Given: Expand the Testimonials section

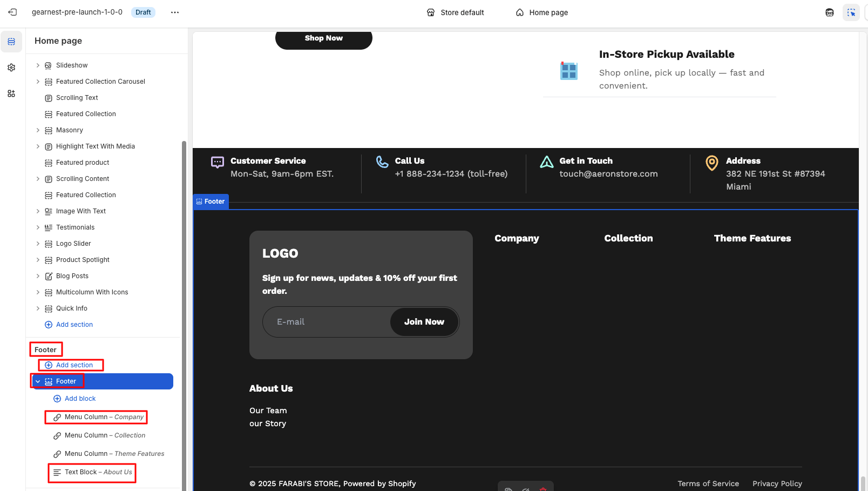Looking at the screenshot, I should (38, 227).
